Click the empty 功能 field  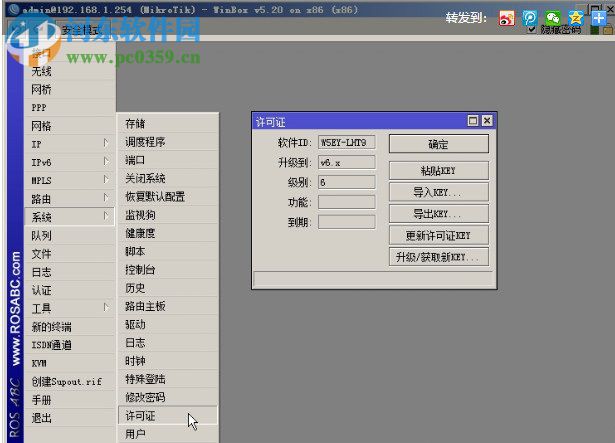tap(346, 202)
